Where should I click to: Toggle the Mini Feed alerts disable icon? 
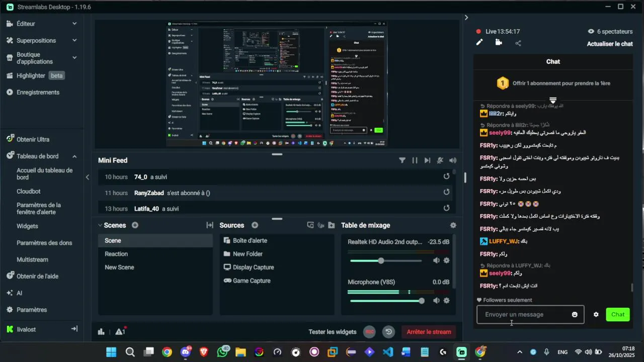coord(440,160)
